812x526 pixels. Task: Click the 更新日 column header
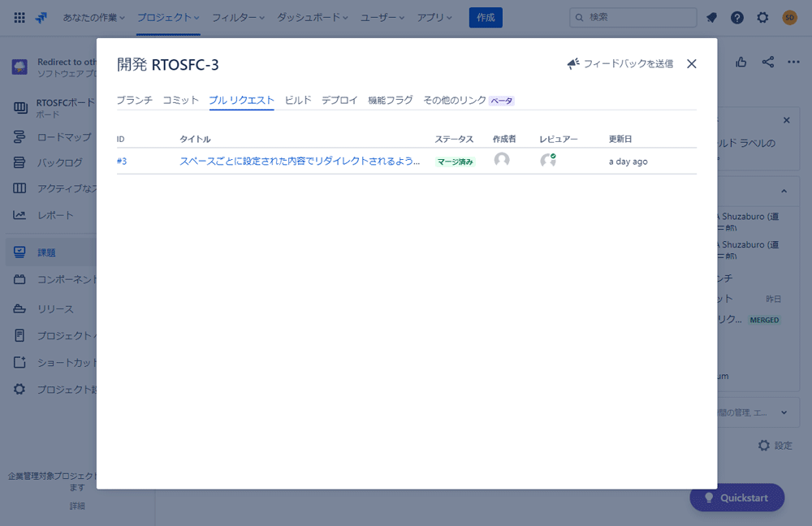click(x=620, y=139)
